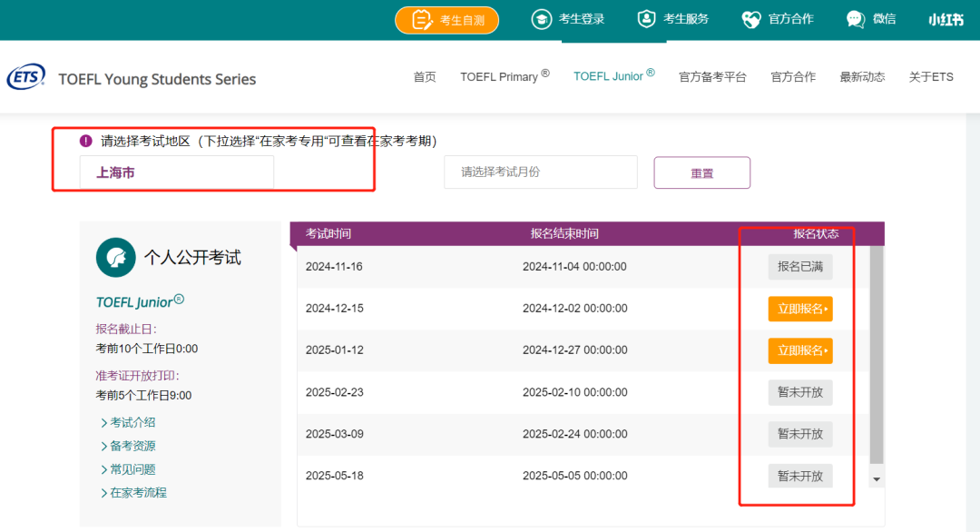Viewport: 980px width, 532px height.
Task: Open the 微信 chat bubble icon
Action: (x=855, y=19)
